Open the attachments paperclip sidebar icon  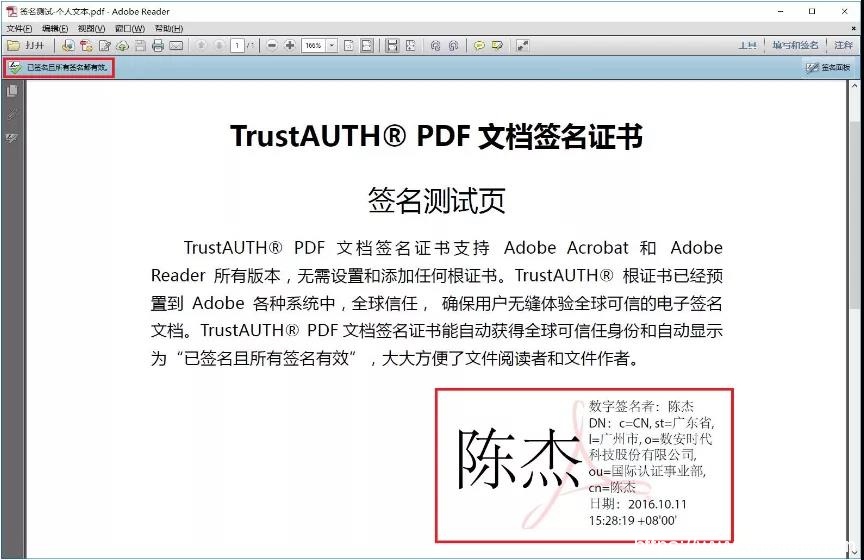click(12, 114)
